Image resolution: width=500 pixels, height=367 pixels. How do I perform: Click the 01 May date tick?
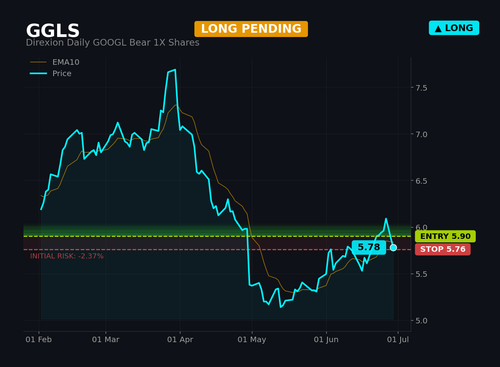click(252, 339)
